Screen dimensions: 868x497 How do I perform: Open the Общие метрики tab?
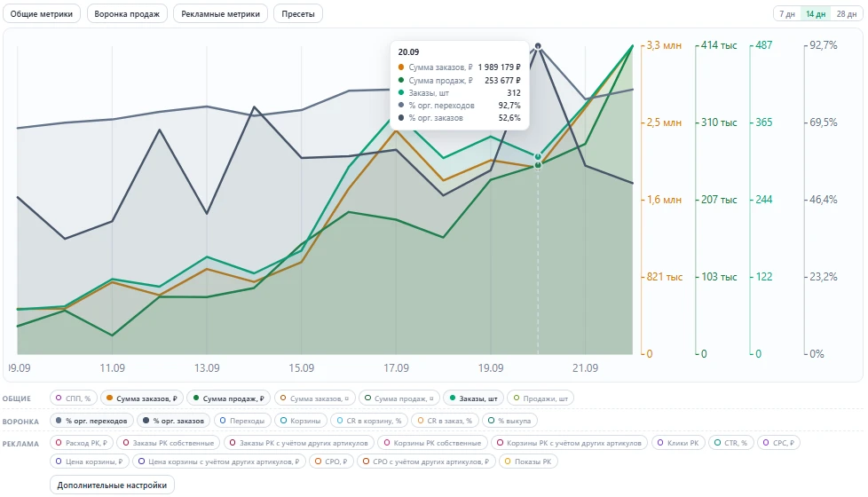[x=42, y=14]
